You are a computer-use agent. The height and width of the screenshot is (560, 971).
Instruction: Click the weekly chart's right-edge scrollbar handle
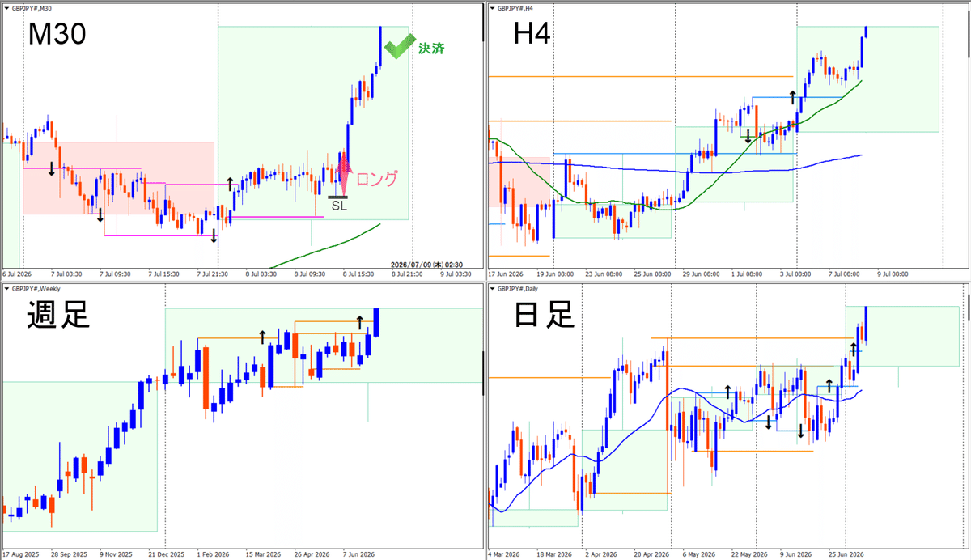483,375
